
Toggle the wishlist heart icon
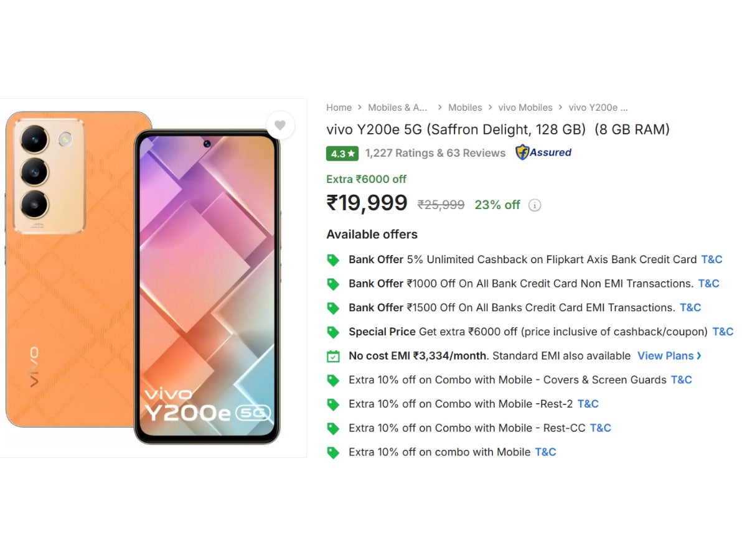(280, 125)
